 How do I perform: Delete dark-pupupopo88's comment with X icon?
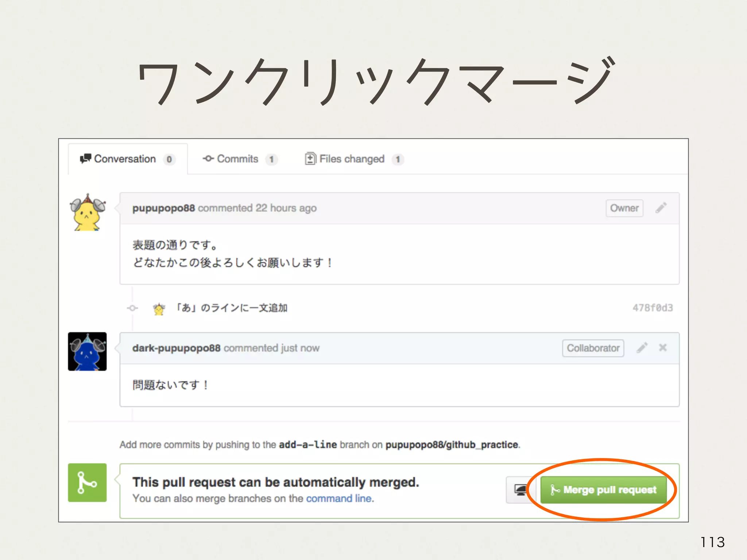(663, 348)
